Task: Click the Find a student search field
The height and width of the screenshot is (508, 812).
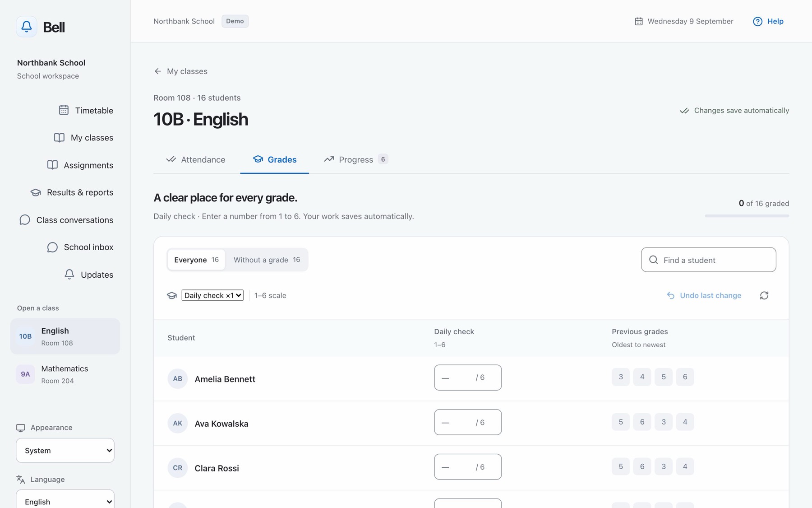Action: coord(708,260)
